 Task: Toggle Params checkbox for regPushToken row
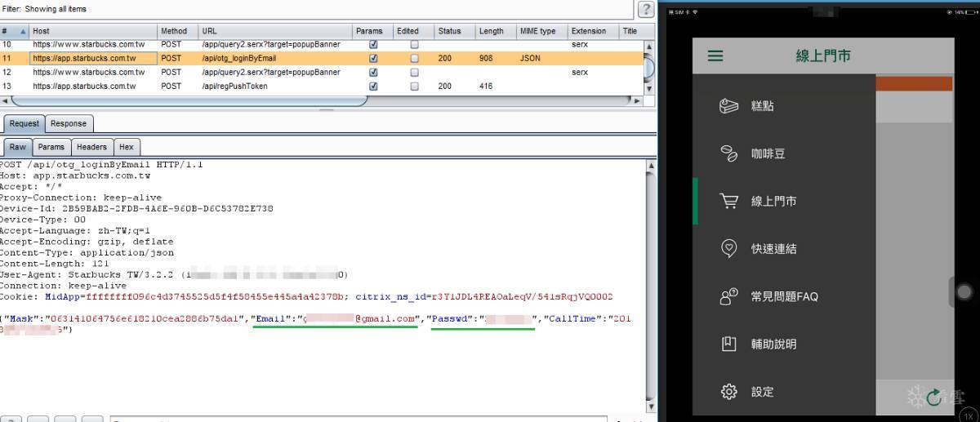coord(373,86)
